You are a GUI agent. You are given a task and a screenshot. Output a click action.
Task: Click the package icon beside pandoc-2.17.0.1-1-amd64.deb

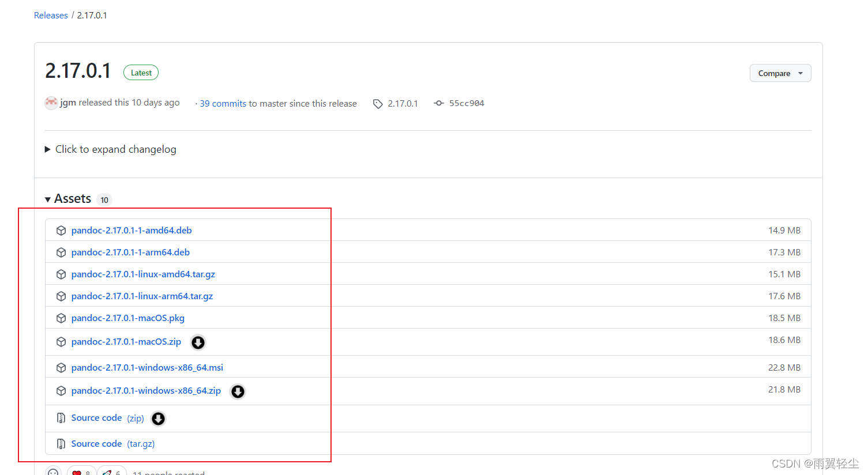tap(61, 231)
